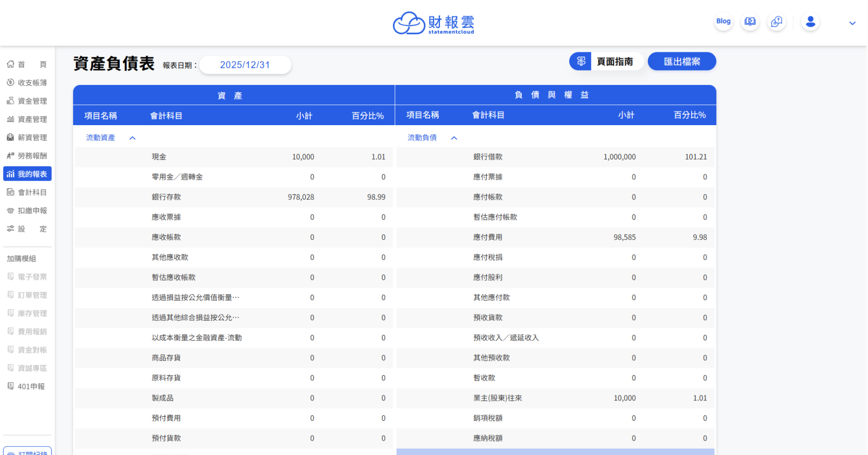Click the 銀行借款 liability row
Screen dimensions: 868x455
tap(556, 157)
